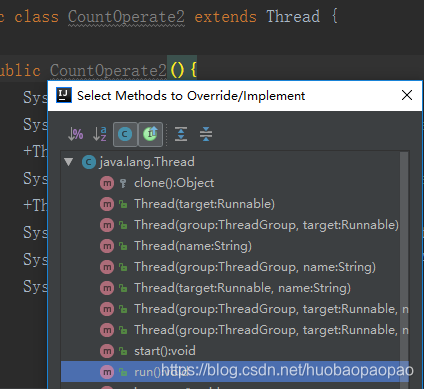Viewport: 424px width, 389px height.
Task: Select java.lang.Thread class node
Action: coord(147,162)
